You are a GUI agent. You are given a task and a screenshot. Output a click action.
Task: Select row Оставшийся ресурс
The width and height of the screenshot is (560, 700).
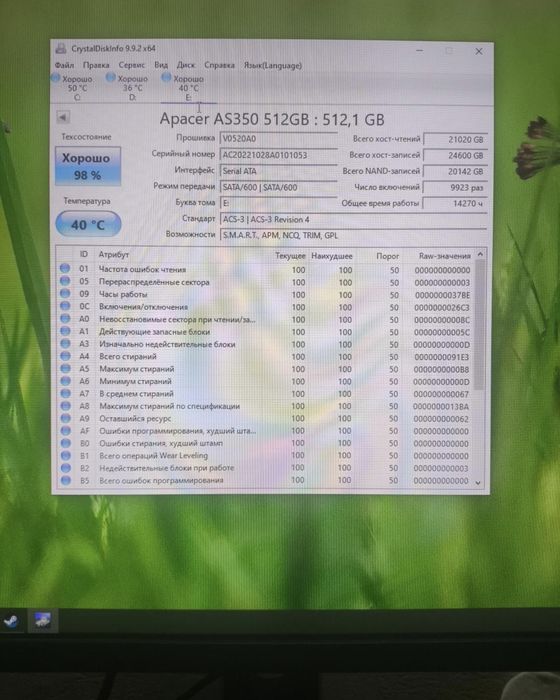265,419
